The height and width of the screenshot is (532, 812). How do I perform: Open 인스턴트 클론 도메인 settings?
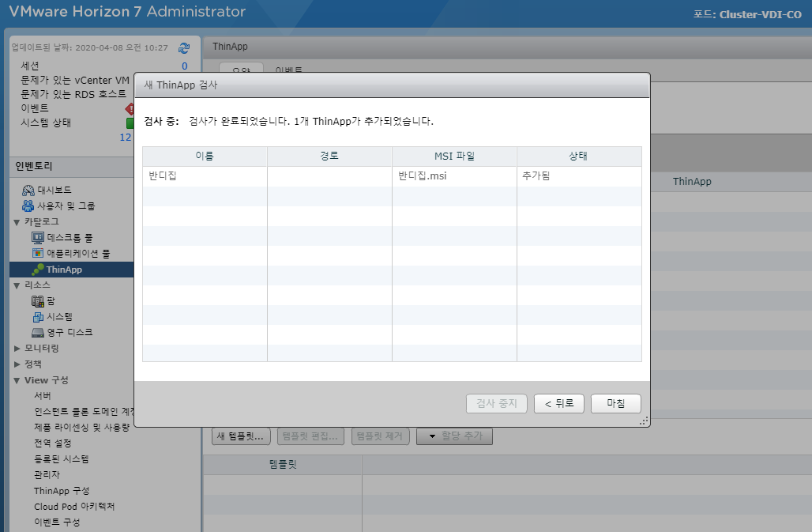coord(84,411)
